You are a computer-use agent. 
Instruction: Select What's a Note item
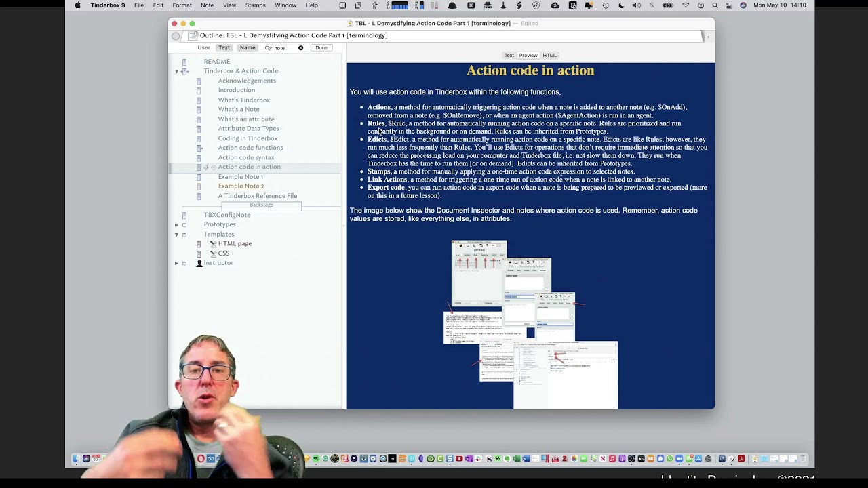239,110
